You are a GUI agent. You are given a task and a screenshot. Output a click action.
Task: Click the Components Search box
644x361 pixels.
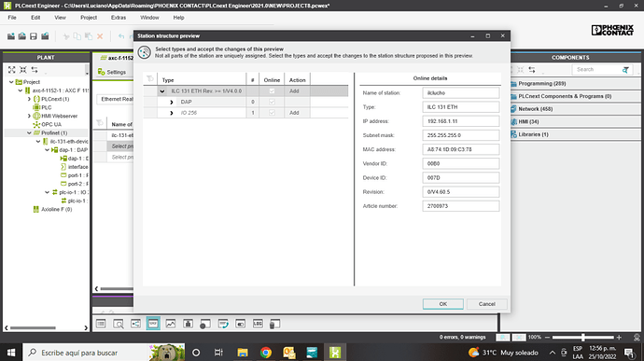(x=597, y=70)
